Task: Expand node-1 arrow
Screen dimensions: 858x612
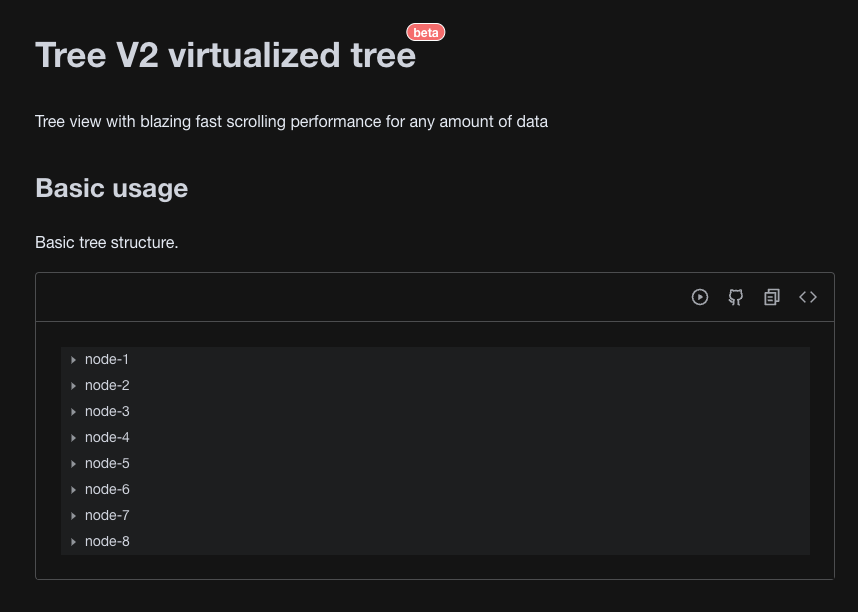Action: 73,360
